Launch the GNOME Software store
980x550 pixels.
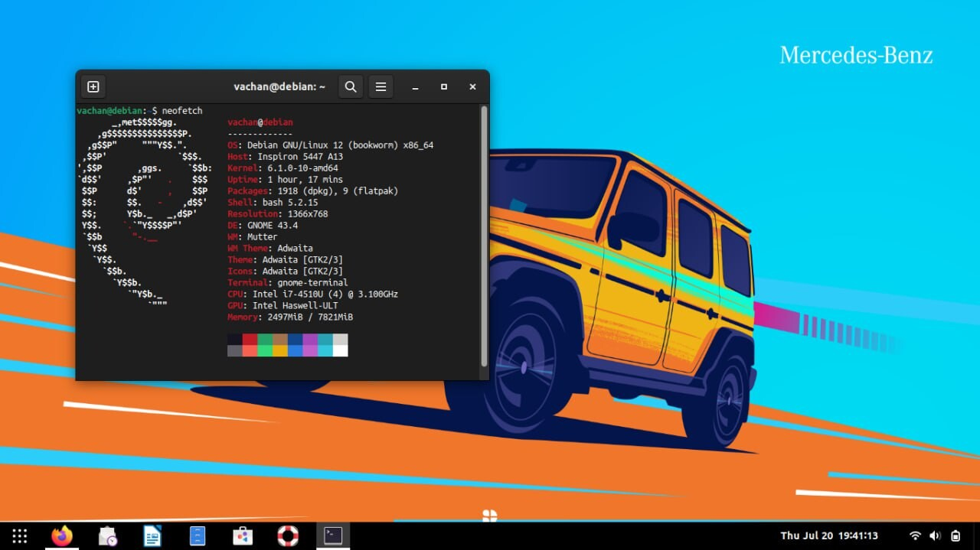(243, 536)
